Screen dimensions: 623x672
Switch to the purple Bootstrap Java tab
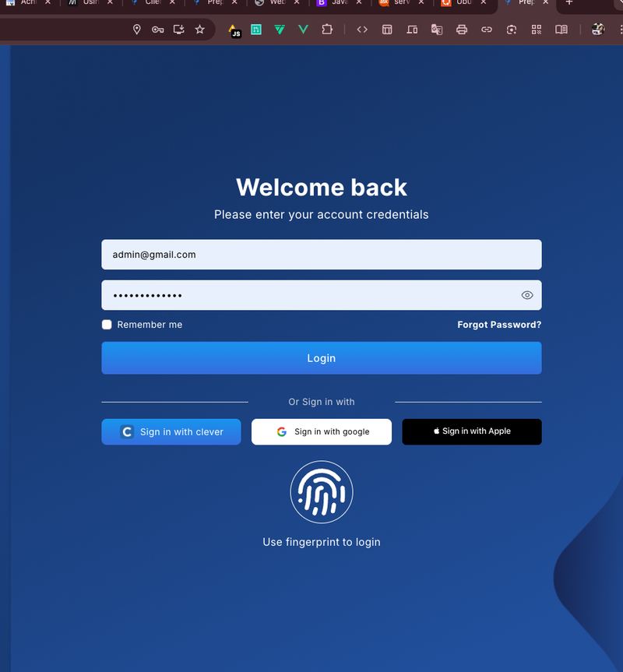point(335,3)
